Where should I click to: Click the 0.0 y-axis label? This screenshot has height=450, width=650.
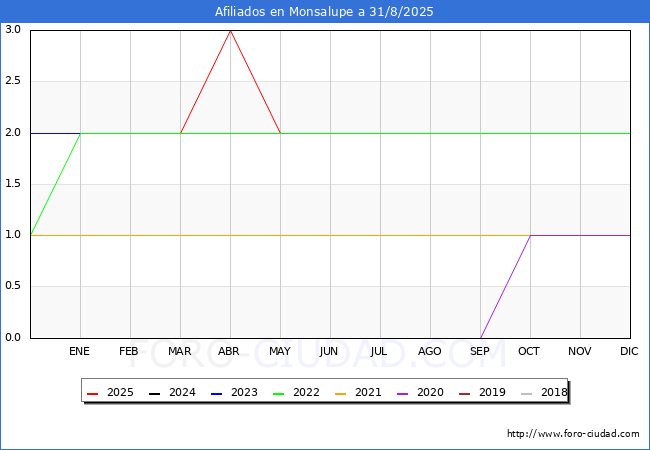13,338
